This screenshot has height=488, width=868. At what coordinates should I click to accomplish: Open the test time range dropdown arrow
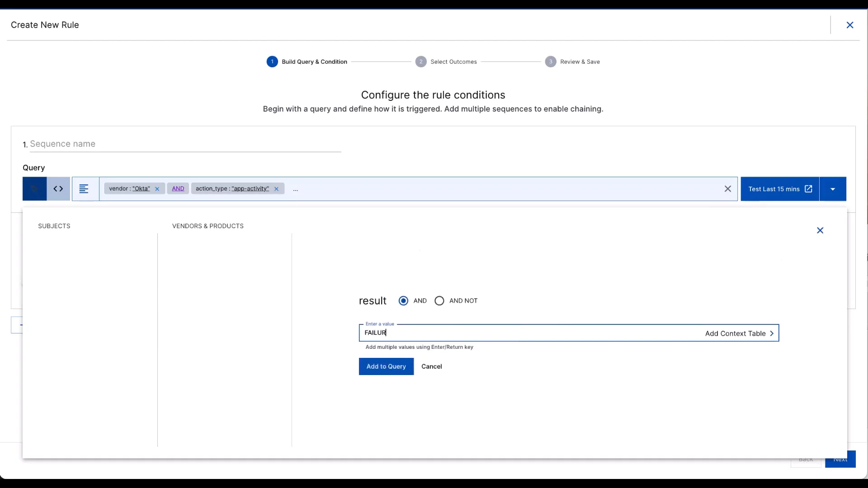(x=832, y=189)
